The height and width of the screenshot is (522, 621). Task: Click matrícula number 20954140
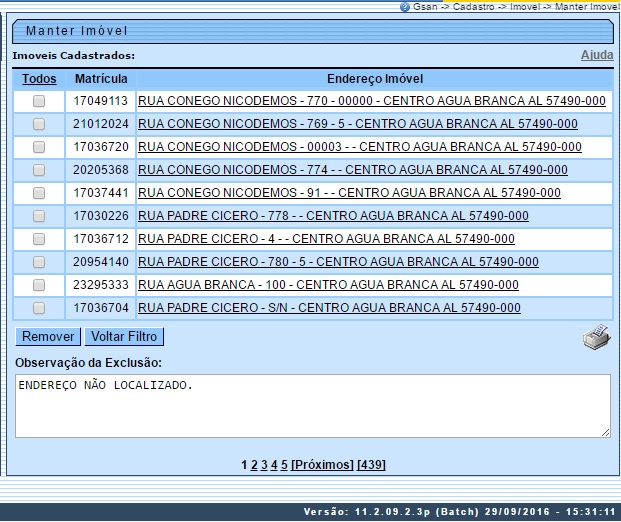[101, 262]
